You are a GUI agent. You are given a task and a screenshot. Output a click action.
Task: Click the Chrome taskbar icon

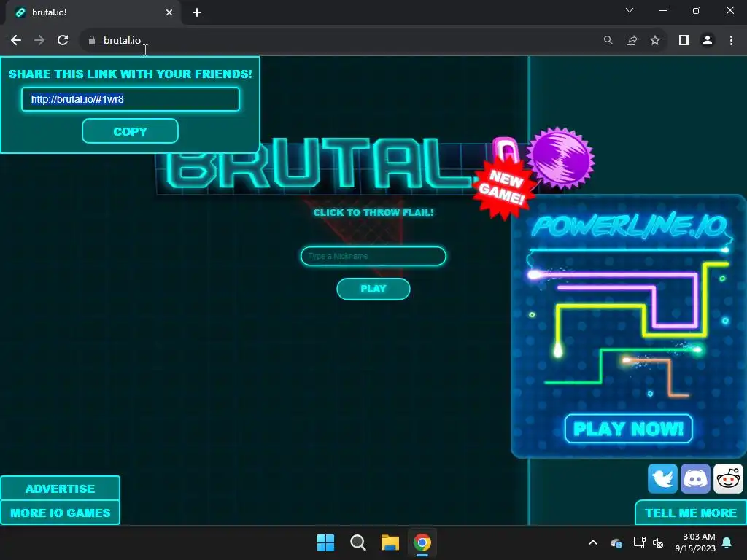[x=422, y=542]
